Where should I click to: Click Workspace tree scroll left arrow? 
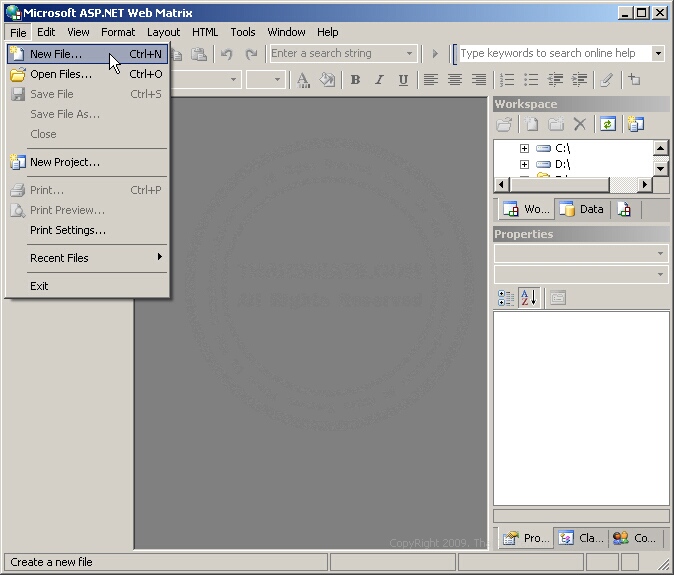pos(501,185)
